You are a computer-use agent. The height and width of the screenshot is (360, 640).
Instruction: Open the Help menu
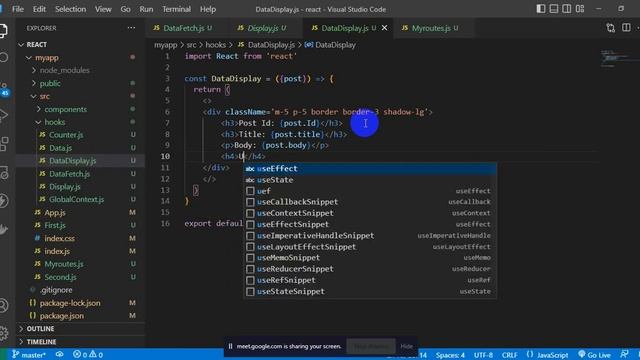208,9
